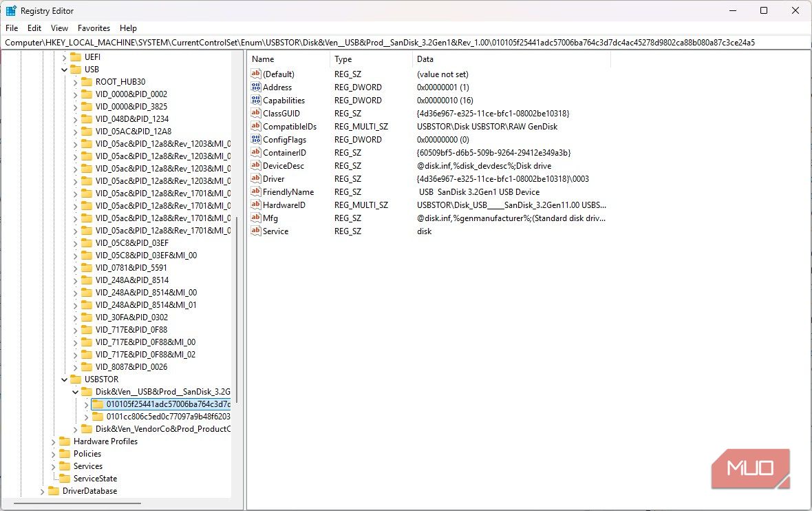Screen dimensions: 812x511
Task: Click the string icon beside Service value
Action: coord(255,231)
